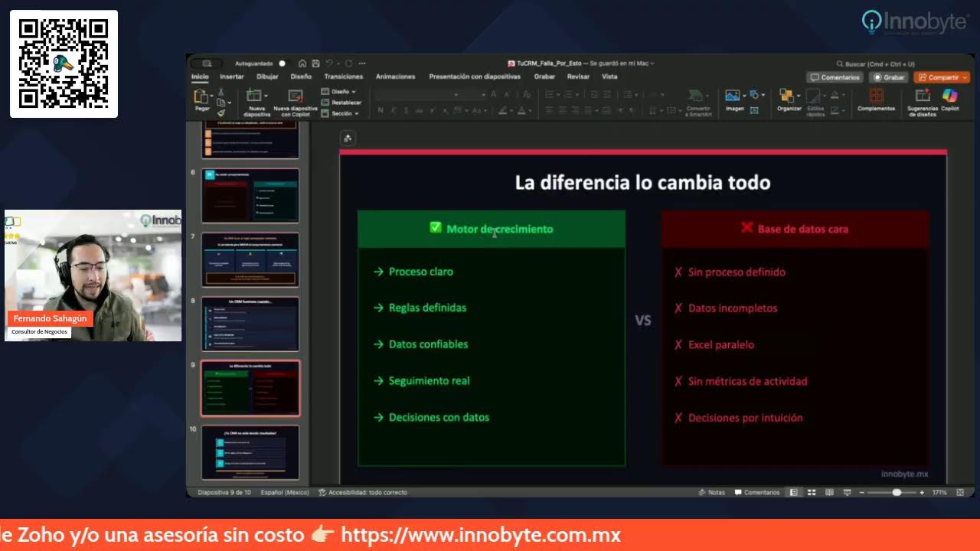This screenshot has width=980, height=551.
Task: Expand the Pegar dropdown arrow
Action: click(x=212, y=96)
